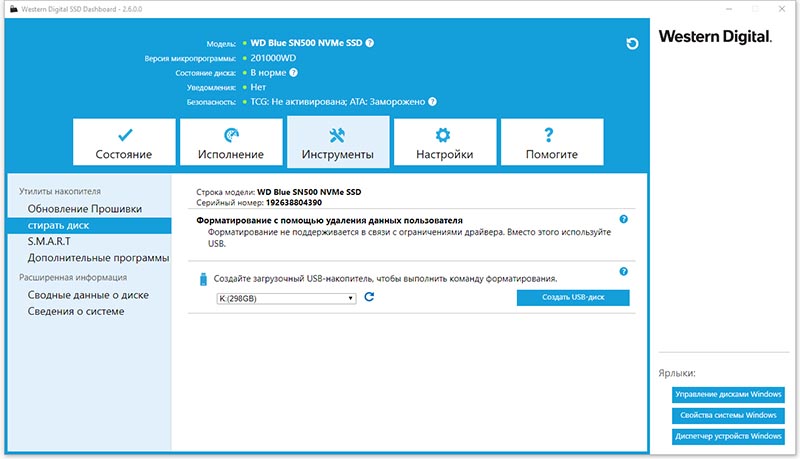Click help icon beside security status line
Screen dimensions: 800x459
pyautogui.click(x=432, y=101)
